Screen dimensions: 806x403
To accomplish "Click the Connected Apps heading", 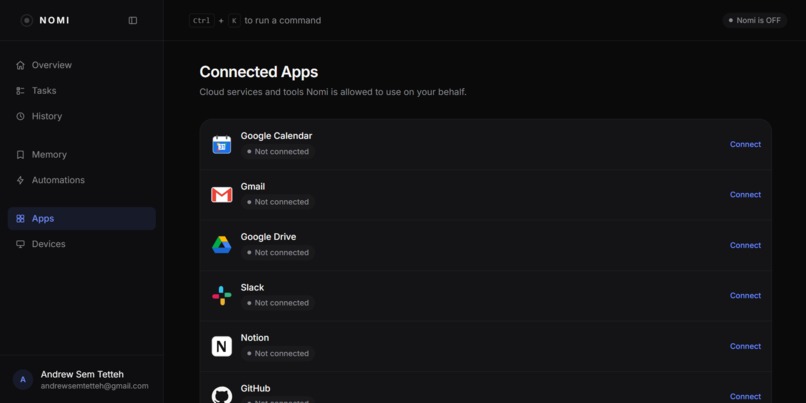I will coord(259,72).
